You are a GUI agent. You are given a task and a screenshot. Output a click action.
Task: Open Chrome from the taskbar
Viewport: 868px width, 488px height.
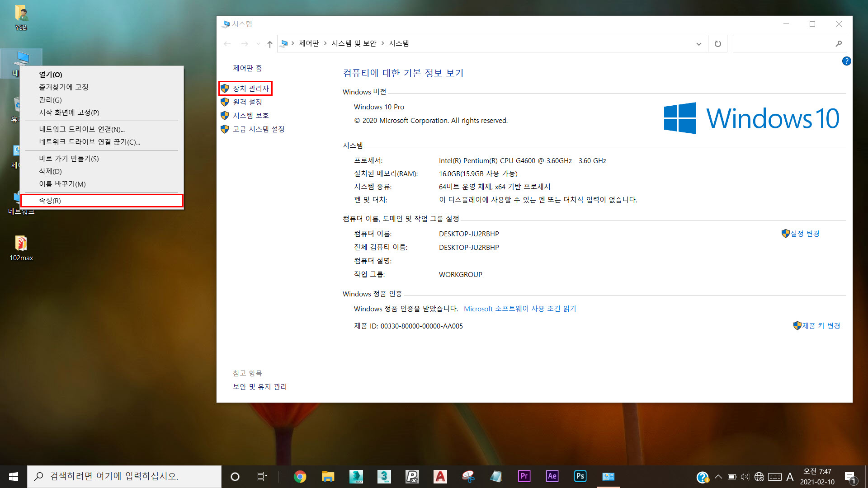(x=300, y=476)
